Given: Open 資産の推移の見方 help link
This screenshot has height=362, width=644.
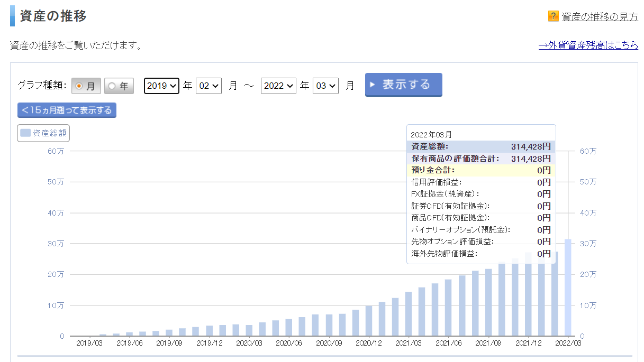Looking at the screenshot, I should click(600, 16).
